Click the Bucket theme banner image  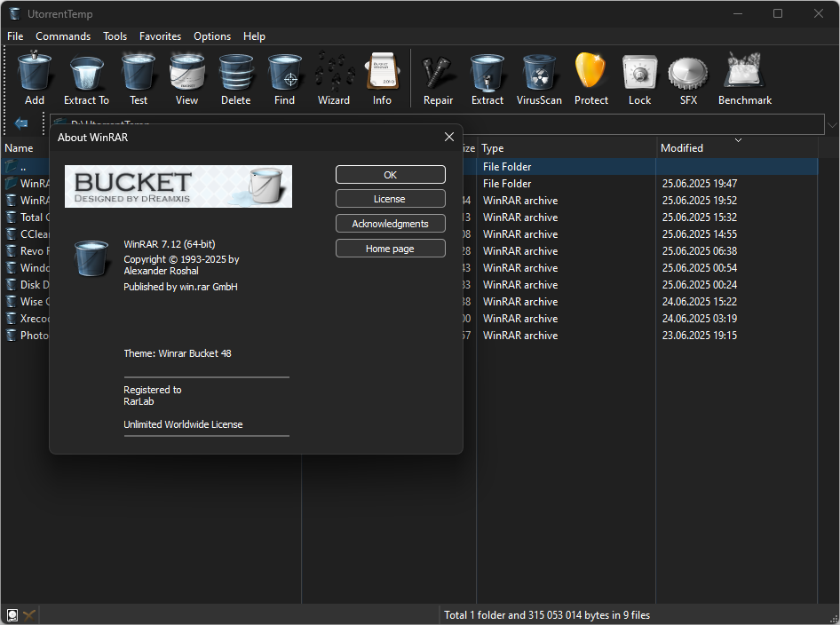(x=178, y=186)
